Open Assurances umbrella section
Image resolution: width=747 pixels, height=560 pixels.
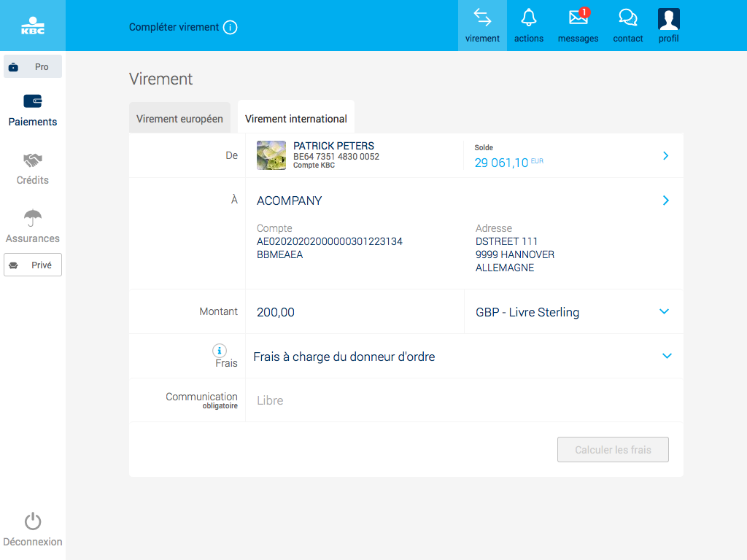32,227
